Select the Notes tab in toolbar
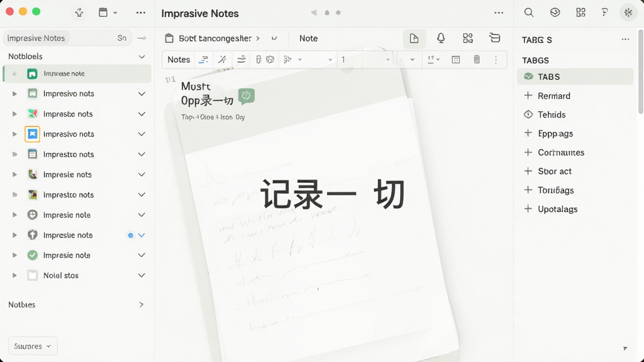This screenshot has height=362, width=644. pyautogui.click(x=179, y=60)
